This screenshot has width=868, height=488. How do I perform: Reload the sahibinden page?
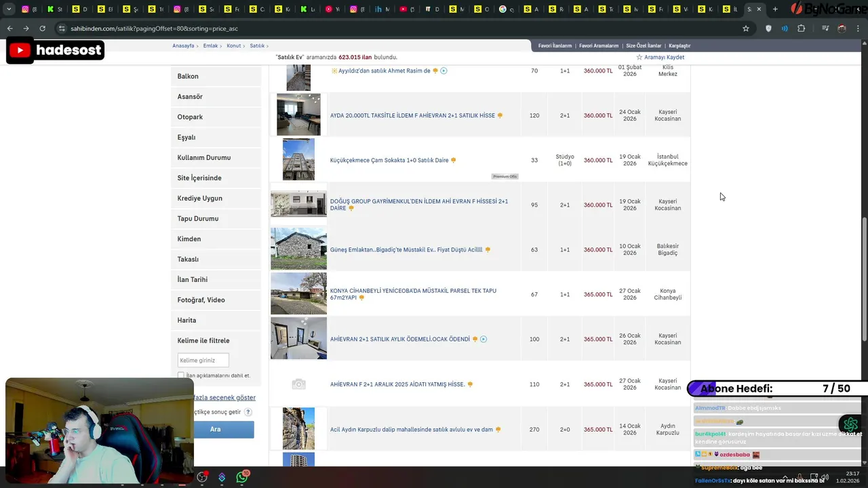[42, 28]
